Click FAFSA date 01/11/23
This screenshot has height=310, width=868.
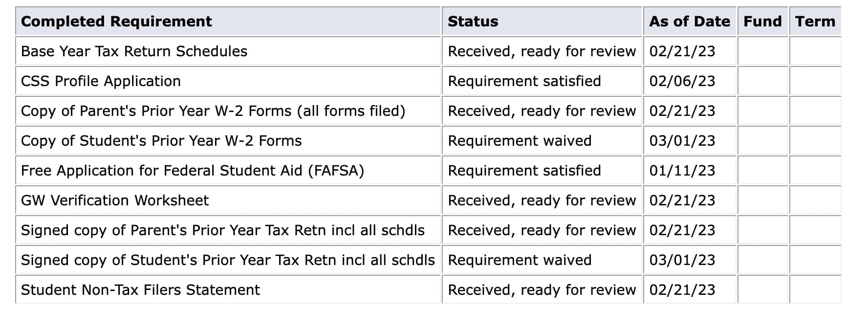point(682,171)
